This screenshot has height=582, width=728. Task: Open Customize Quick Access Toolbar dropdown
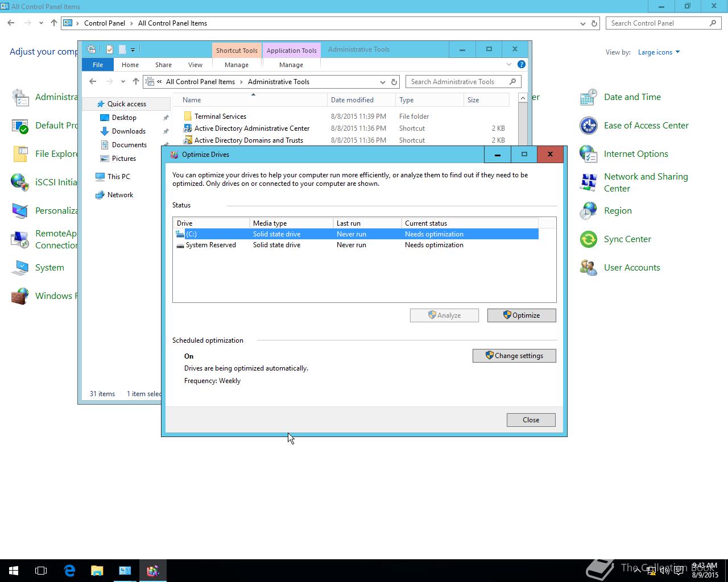133,50
